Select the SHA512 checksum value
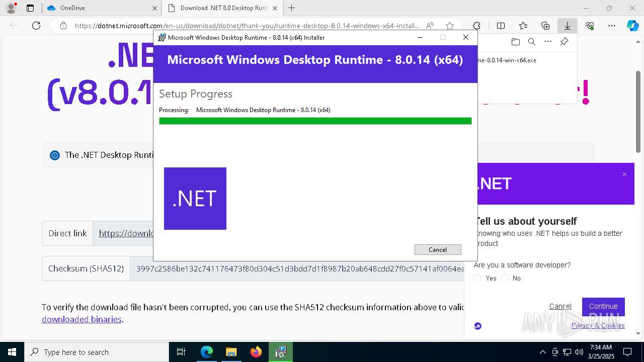The height and width of the screenshot is (362, 644). pos(300,268)
